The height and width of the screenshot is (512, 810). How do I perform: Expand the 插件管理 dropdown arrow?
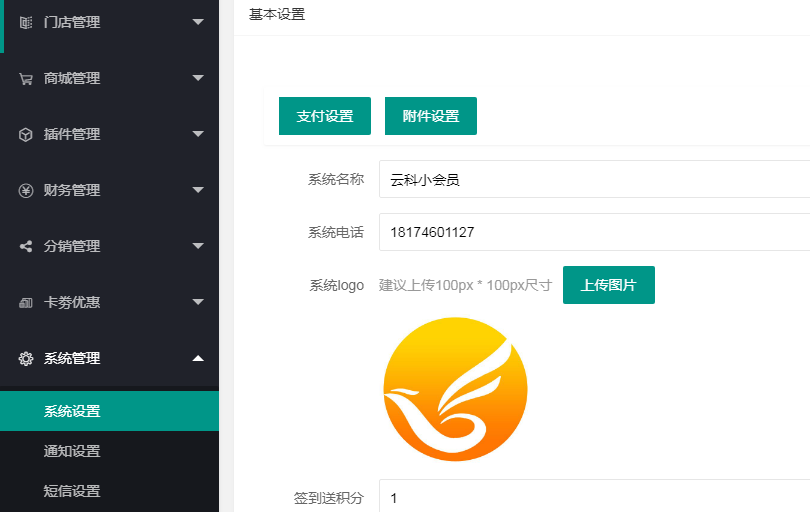pos(198,134)
